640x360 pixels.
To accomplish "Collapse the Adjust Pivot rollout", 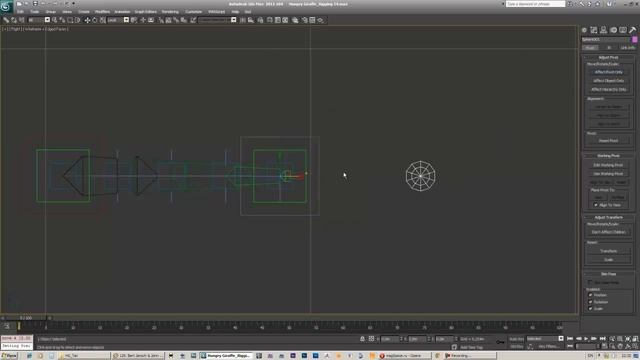I will [608, 58].
